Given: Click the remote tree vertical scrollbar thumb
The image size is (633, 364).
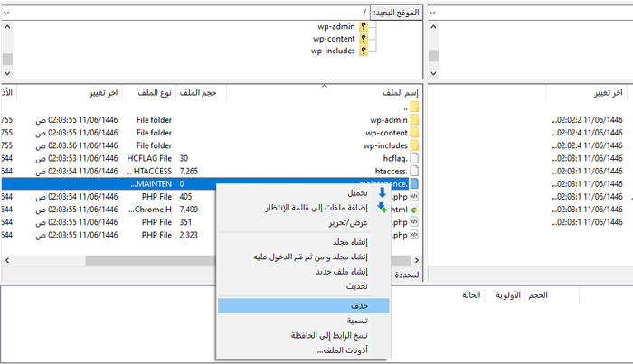Looking at the screenshot, I should [x=7, y=59].
